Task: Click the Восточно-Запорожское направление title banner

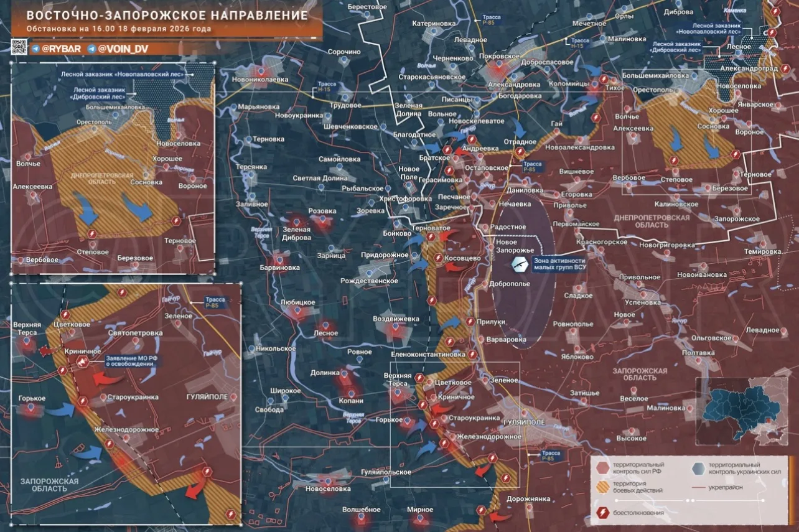Action: (167, 15)
